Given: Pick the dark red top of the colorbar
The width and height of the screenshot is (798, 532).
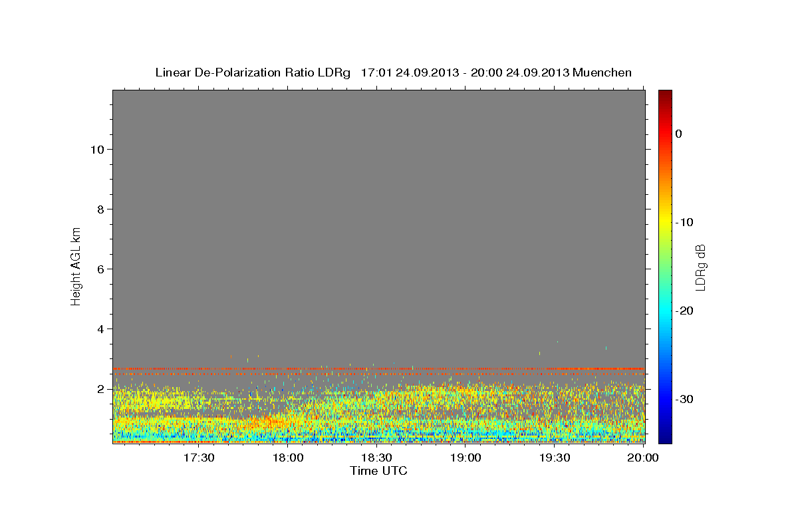Looking at the screenshot, I should pos(665,95).
